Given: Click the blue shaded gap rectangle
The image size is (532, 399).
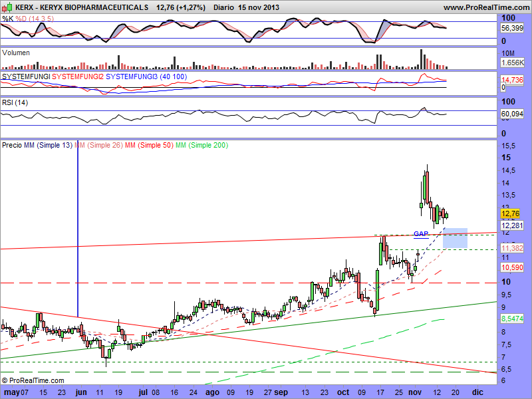Looking at the screenshot, I should point(456,238).
